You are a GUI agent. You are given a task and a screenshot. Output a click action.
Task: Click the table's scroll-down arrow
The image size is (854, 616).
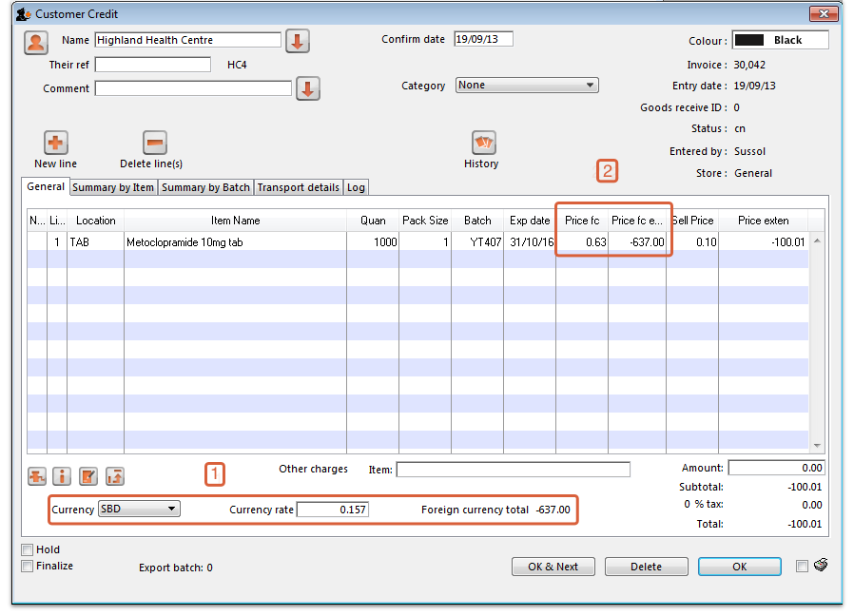817,445
